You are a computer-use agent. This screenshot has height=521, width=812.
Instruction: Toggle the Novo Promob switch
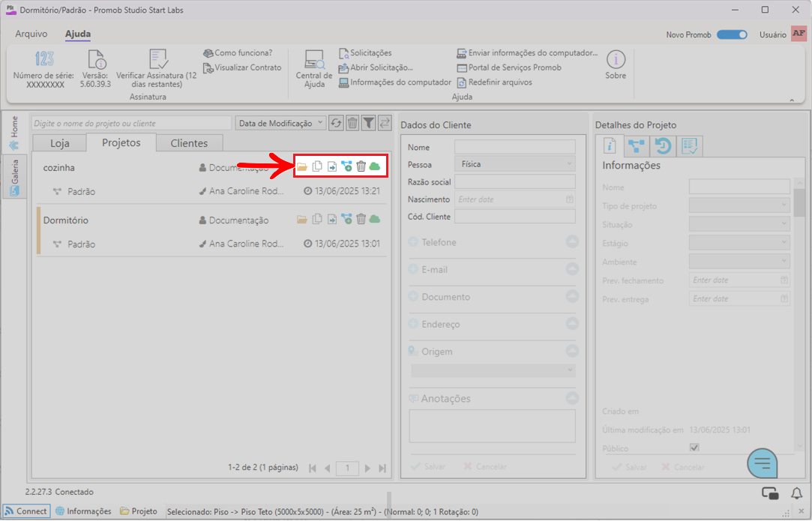(732, 34)
